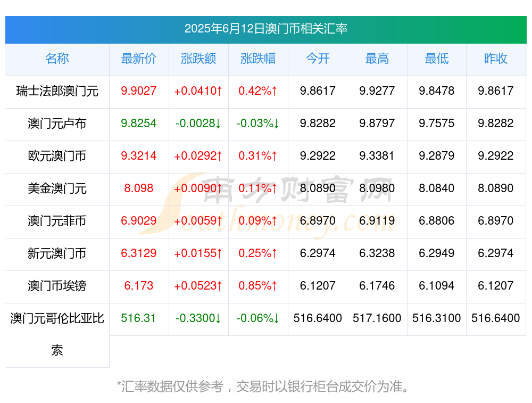This screenshot has width=532, height=403.
Task: Click change amount +0.0155↑
Action: (198, 253)
